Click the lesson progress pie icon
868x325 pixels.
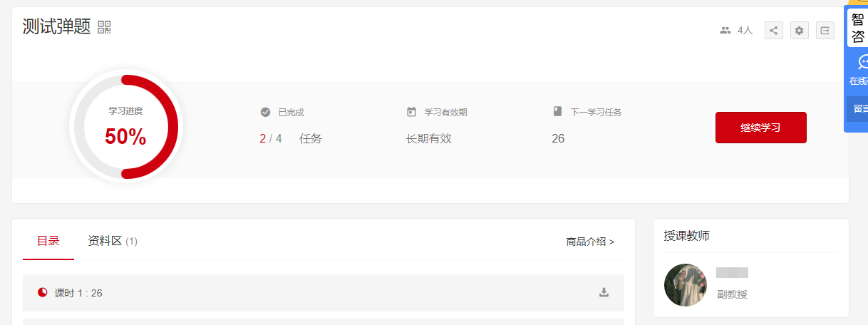42,292
